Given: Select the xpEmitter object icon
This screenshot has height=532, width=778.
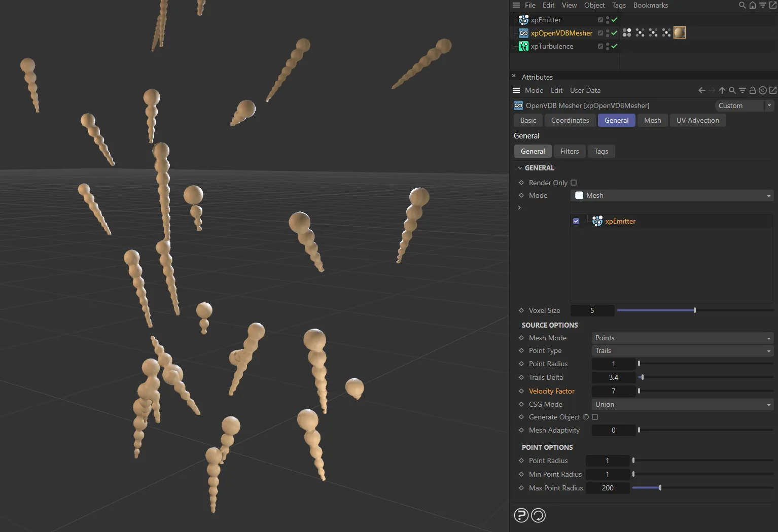Looking at the screenshot, I should pyautogui.click(x=523, y=20).
